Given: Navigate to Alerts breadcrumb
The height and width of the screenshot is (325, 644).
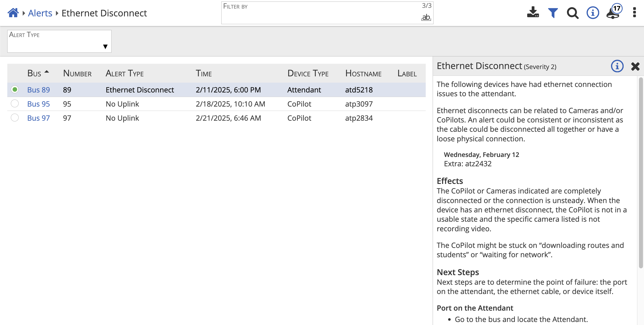Looking at the screenshot, I should click(40, 13).
